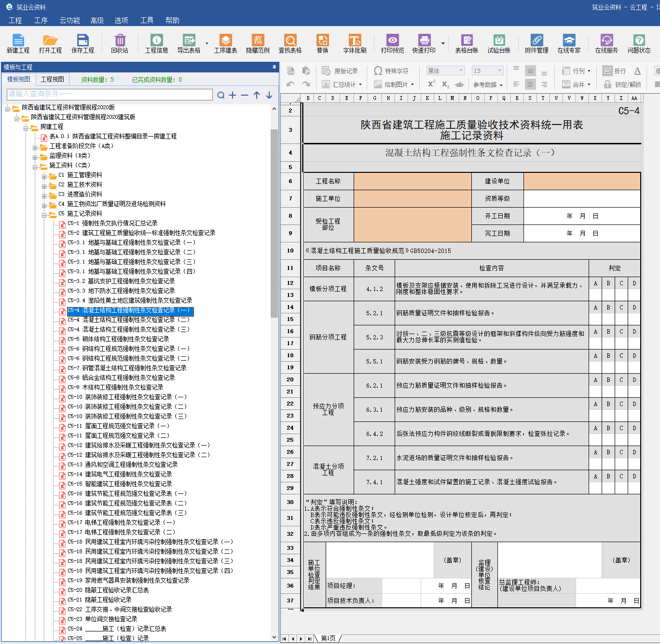Select C5-1 强制性条文执行情况汇总记录
Viewport: 660px width, 644px height.
112,223
